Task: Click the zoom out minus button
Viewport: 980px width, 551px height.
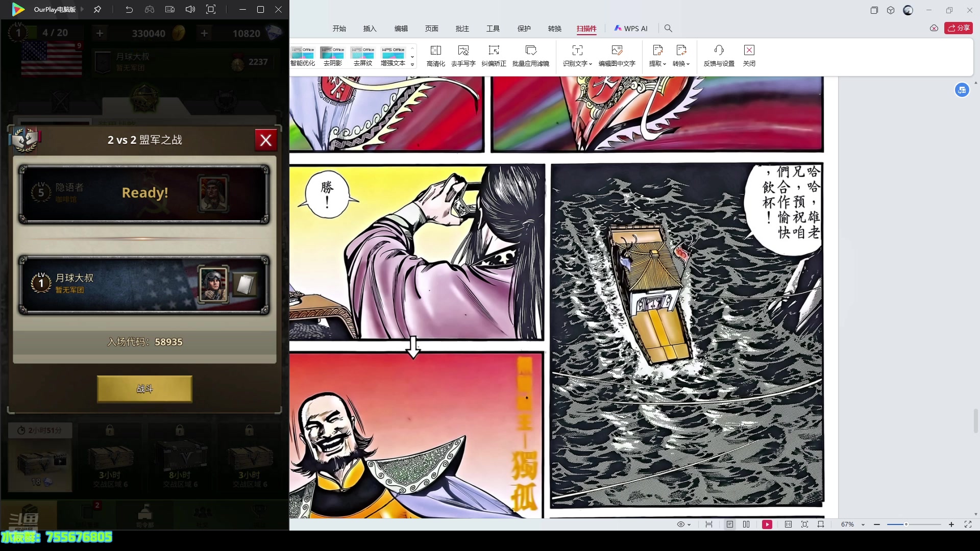Action: click(x=877, y=524)
